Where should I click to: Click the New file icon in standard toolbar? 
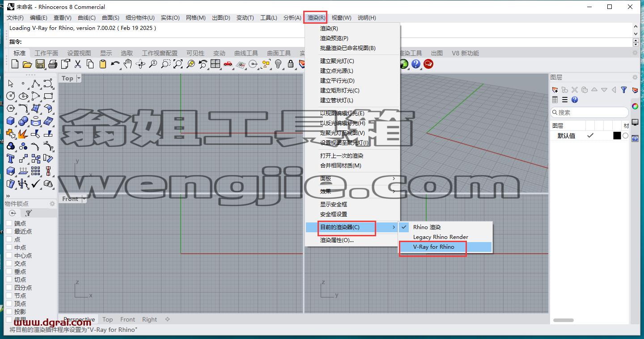[x=15, y=64]
